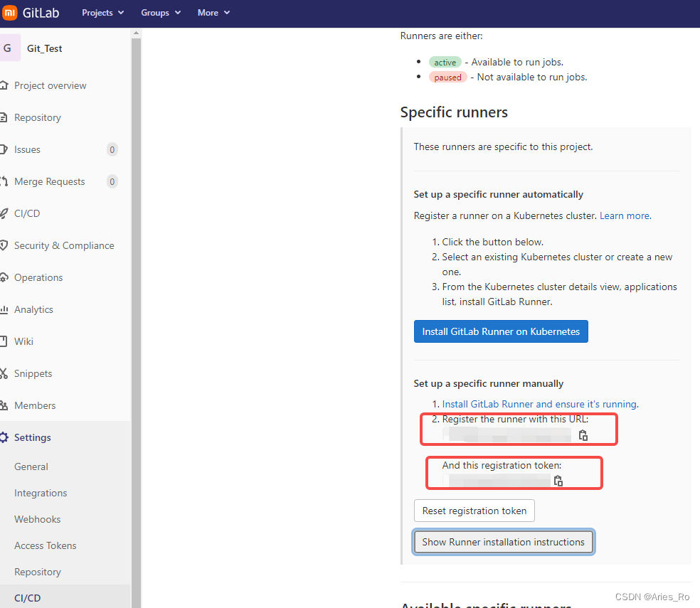
Task: Click the Settings gear icon
Action: [x=4, y=437]
